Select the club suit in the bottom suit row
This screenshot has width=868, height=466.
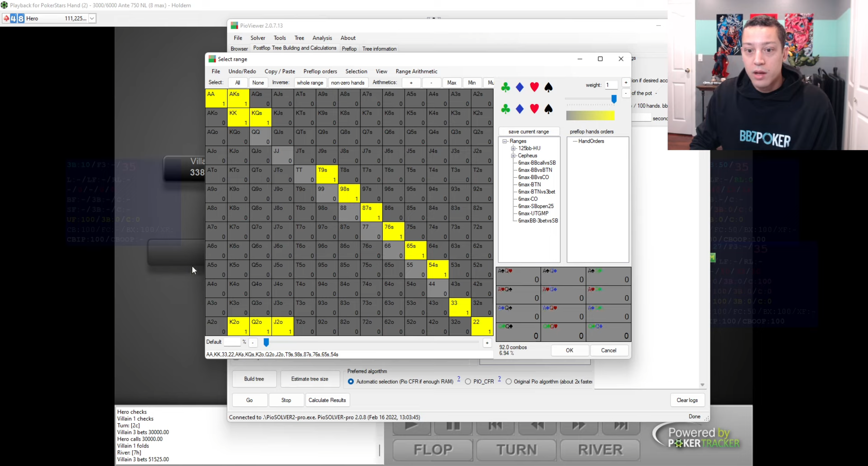coord(505,109)
